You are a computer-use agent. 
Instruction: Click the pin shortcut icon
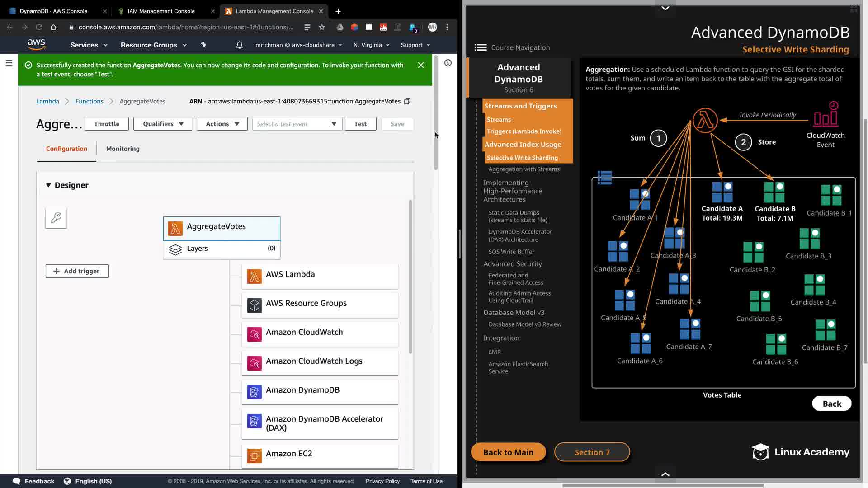(203, 45)
